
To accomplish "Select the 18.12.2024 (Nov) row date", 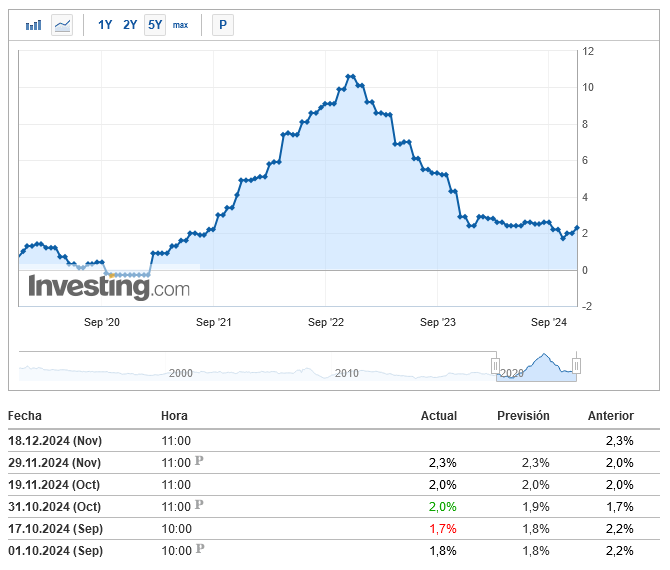I will coord(55,441).
